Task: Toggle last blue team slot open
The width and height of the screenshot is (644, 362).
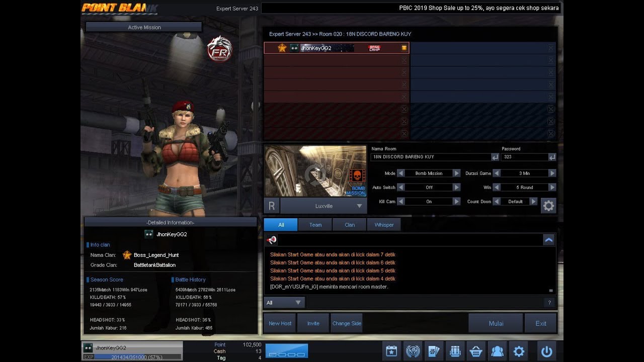Action: click(x=551, y=134)
